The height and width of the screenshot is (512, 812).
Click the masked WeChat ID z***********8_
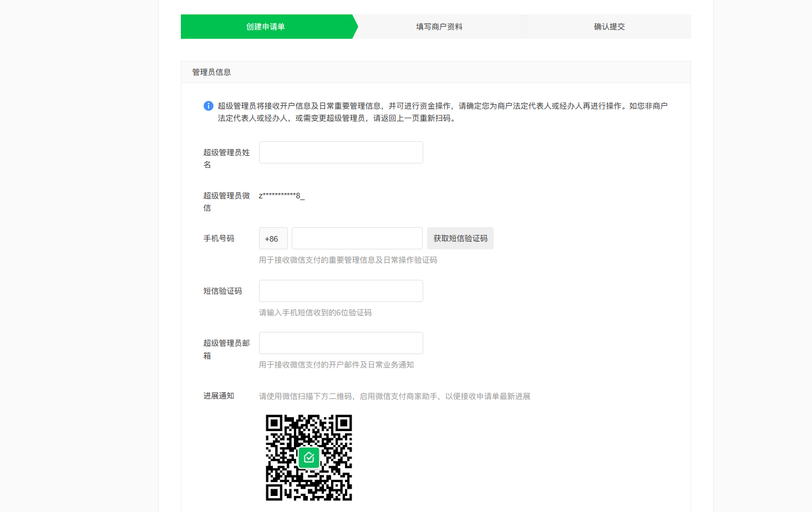[x=282, y=196]
